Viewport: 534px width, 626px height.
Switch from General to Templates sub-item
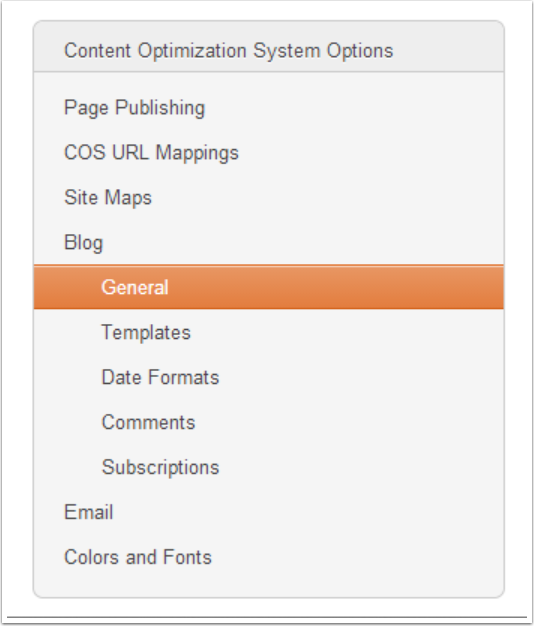146,333
